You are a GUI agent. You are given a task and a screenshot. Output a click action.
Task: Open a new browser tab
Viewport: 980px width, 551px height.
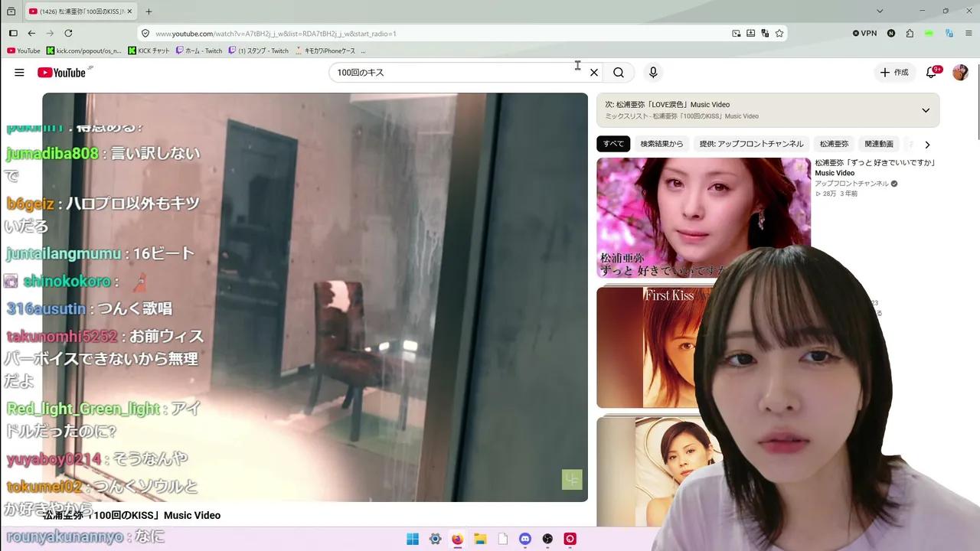[149, 11]
